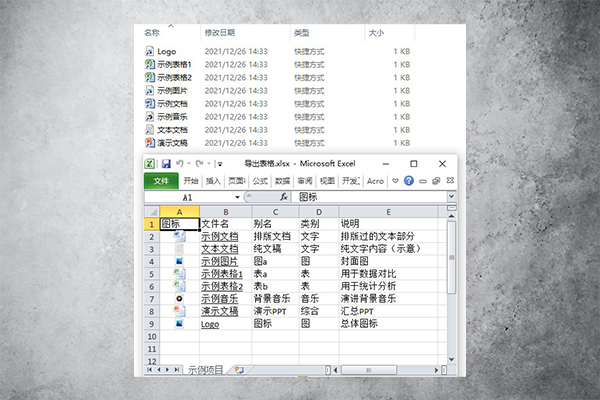Image resolution: width=600 pixels, height=400 pixels.
Task: Sort files by 类型 column header
Action: (x=302, y=33)
